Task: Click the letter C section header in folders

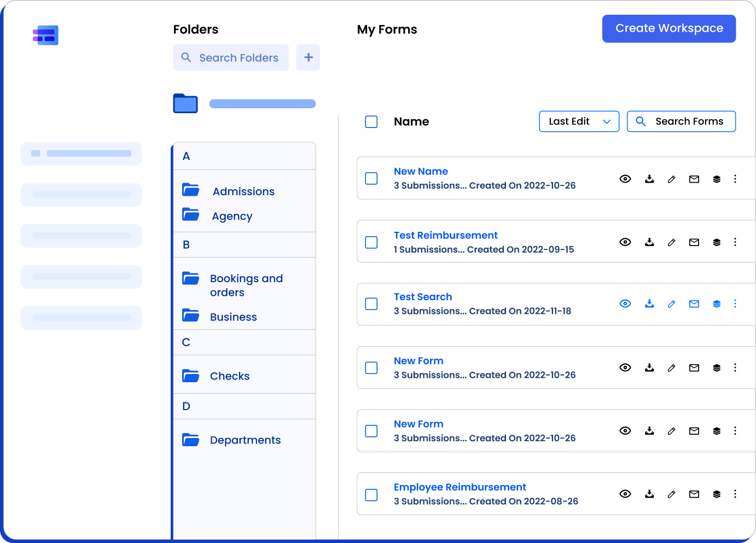Action: click(245, 342)
